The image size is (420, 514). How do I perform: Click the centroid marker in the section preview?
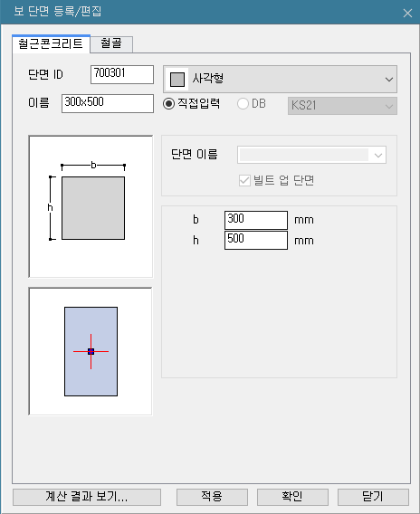pos(91,351)
